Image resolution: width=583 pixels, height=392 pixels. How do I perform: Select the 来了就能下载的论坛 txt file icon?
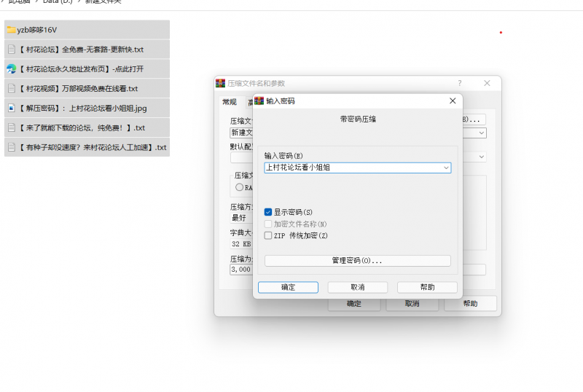(11, 128)
